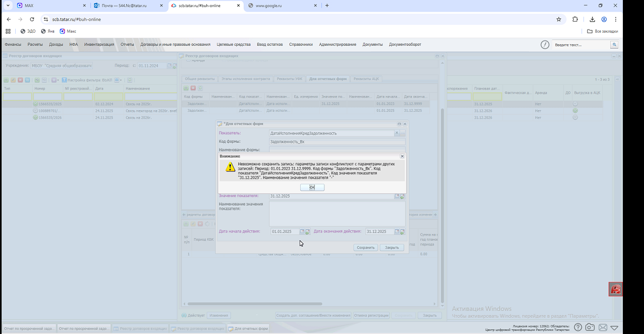Open the Расчеты menu
Image resolution: width=644 pixels, height=334 pixels.
pos(35,44)
